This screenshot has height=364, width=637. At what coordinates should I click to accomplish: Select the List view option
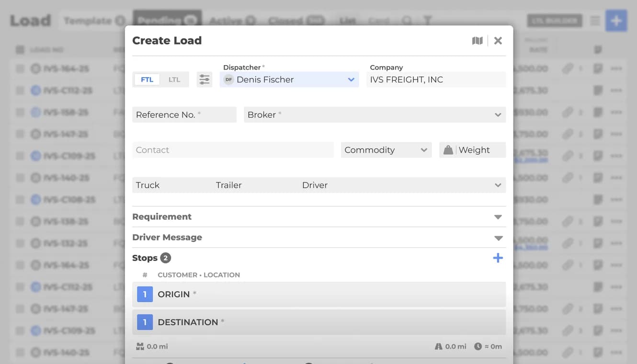[348, 21]
